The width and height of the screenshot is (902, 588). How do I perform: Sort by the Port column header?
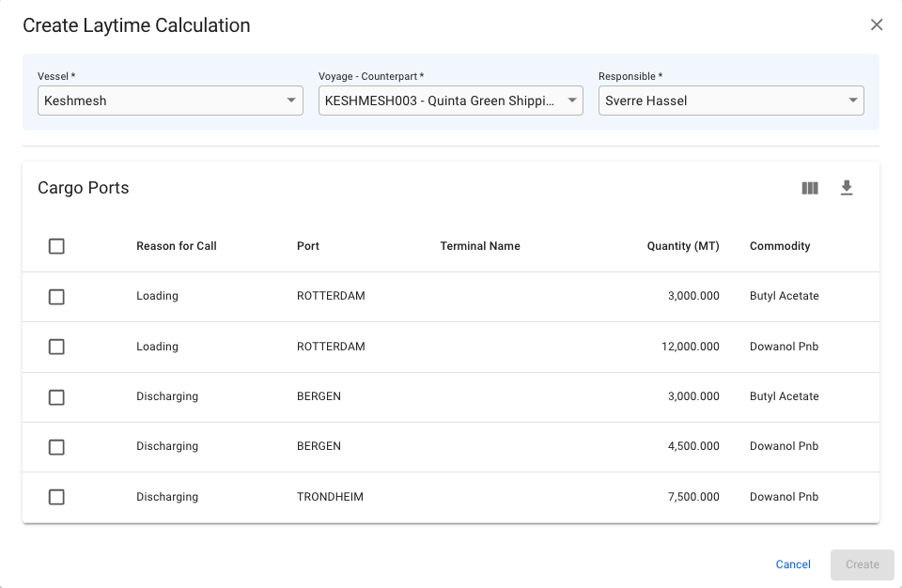coord(308,246)
